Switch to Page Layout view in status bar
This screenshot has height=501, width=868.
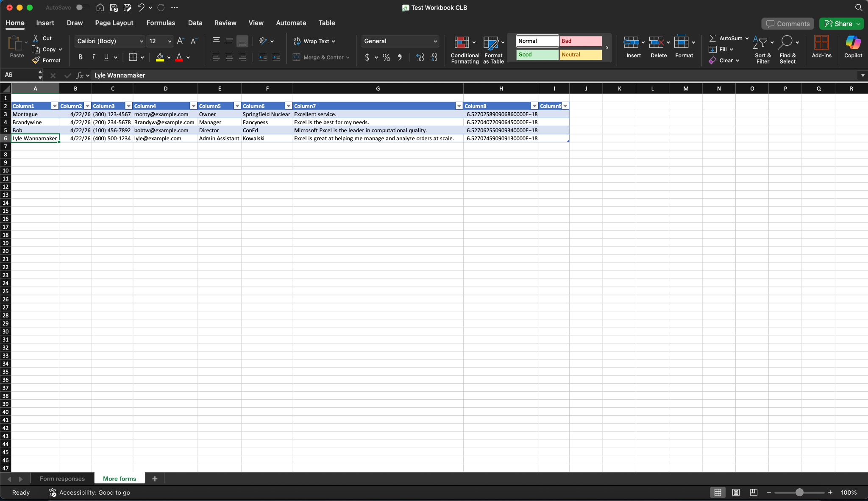736,493
